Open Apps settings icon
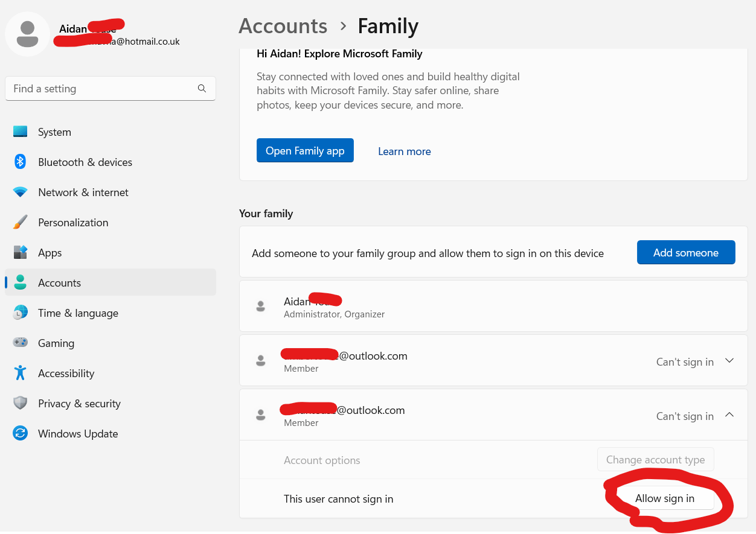 point(20,252)
